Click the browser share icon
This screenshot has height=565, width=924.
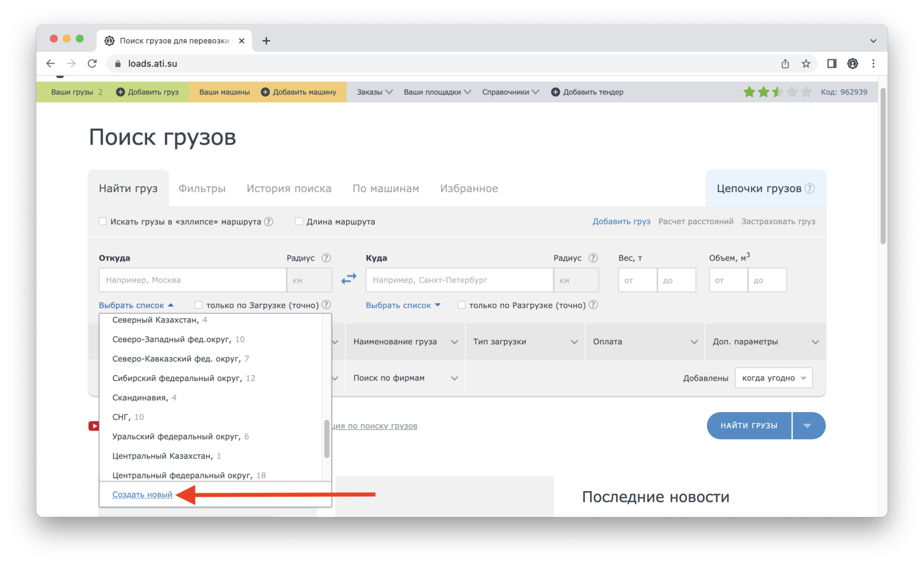point(785,64)
